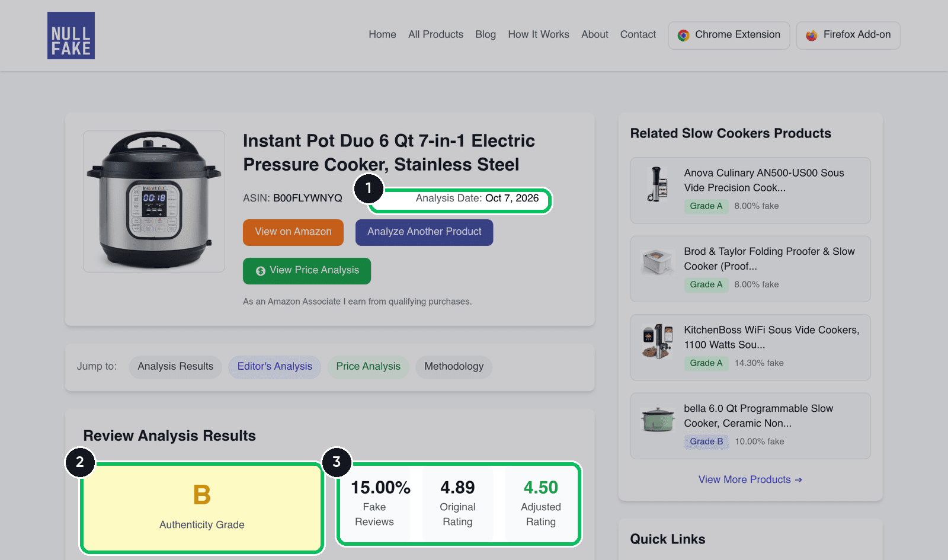Click Grade B badge on bella product
Image resolution: width=948 pixels, height=560 pixels.
[x=706, y=441]
